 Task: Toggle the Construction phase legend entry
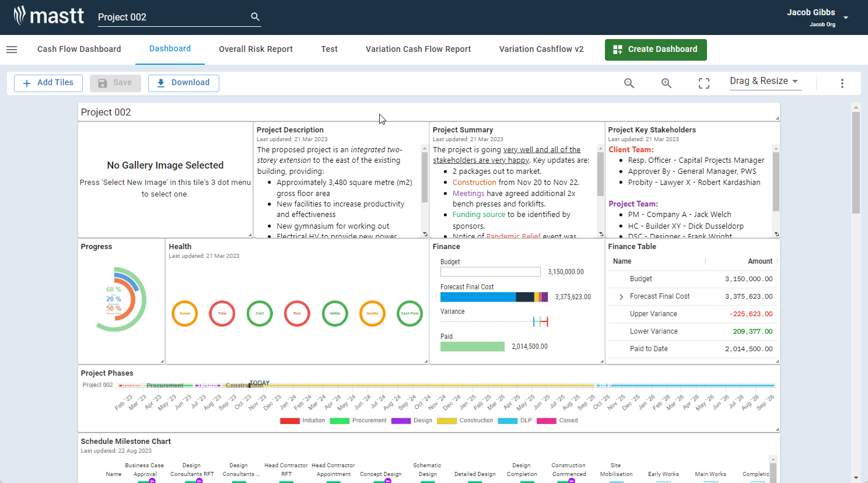(465, 421)
